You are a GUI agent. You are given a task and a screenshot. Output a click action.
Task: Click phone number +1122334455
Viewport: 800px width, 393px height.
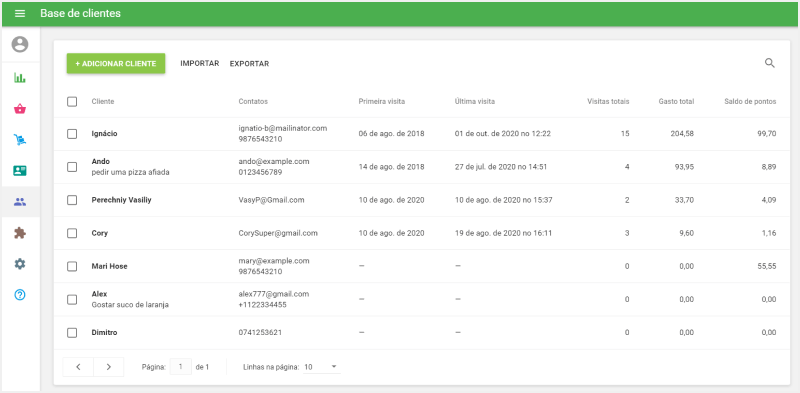pyautogui.click(x=262, y=305)
